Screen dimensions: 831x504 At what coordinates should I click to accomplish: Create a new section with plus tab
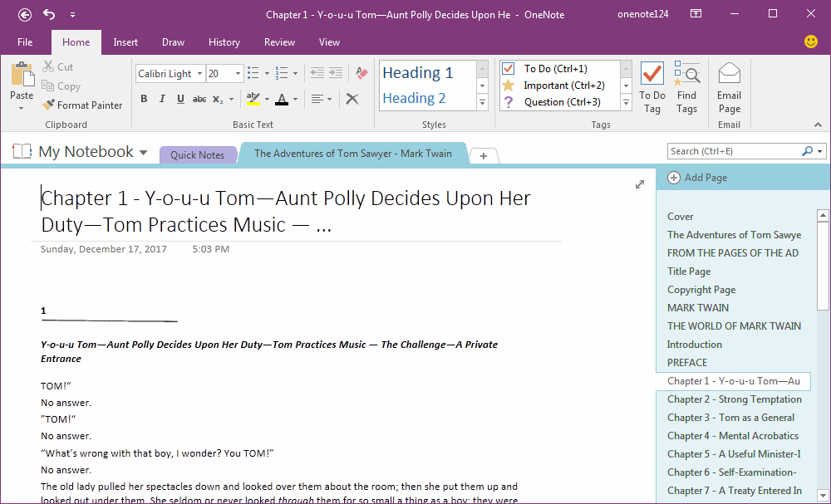[484, 155]
